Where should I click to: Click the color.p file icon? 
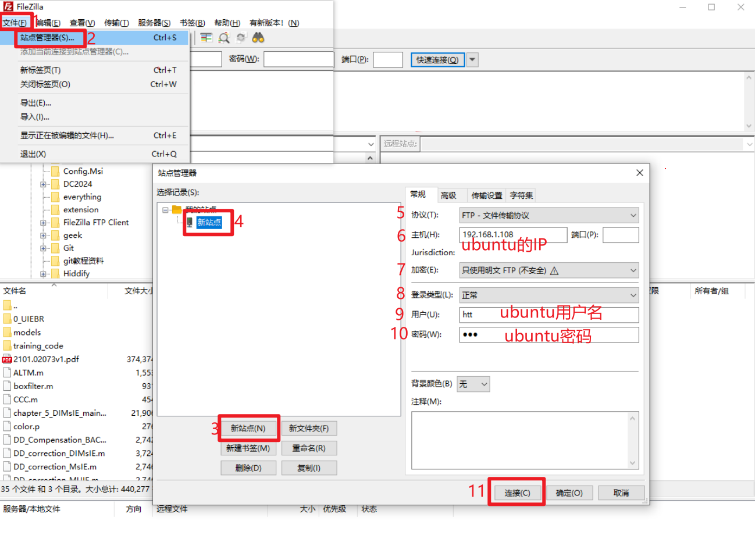coord(7,426)
